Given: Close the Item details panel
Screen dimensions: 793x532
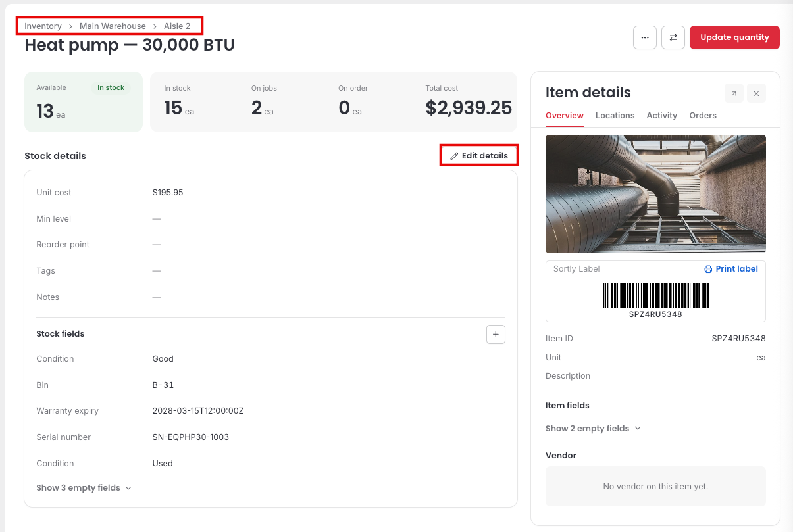Looking at the screenshot, I should pos(756,93).
